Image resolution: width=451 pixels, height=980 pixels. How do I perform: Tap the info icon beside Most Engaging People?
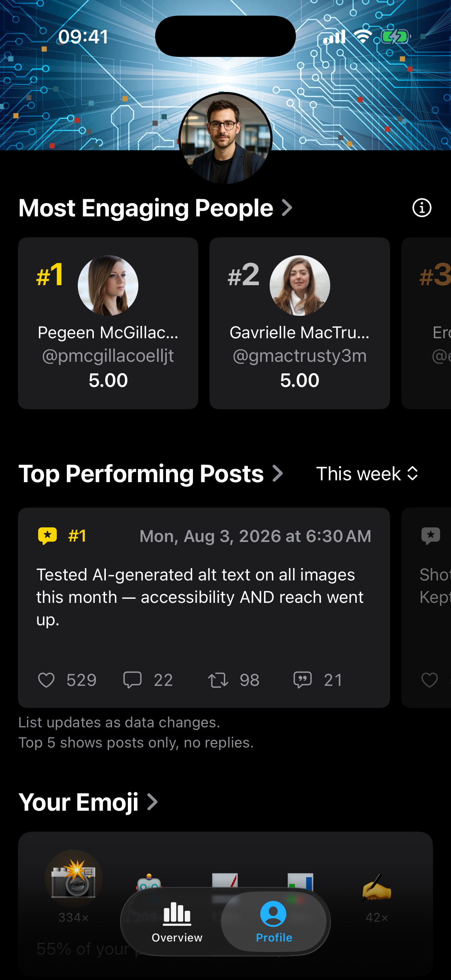(x=422, y=208)
